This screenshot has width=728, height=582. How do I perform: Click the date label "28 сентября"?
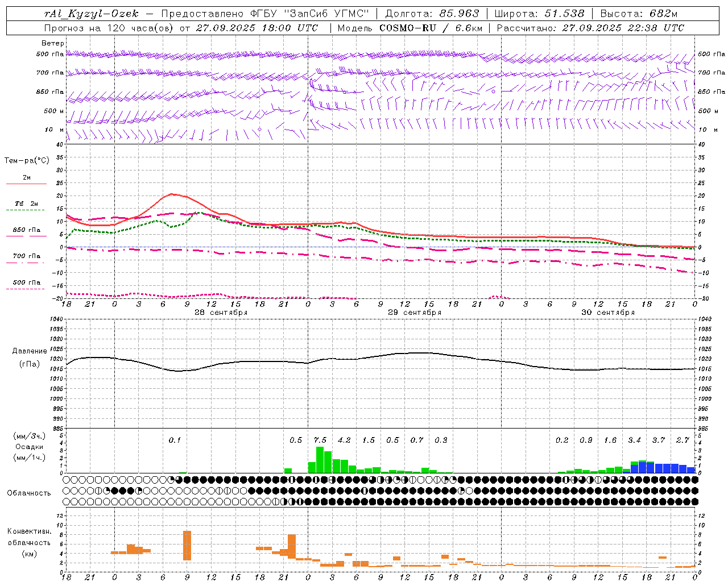[x=221, y=313]
